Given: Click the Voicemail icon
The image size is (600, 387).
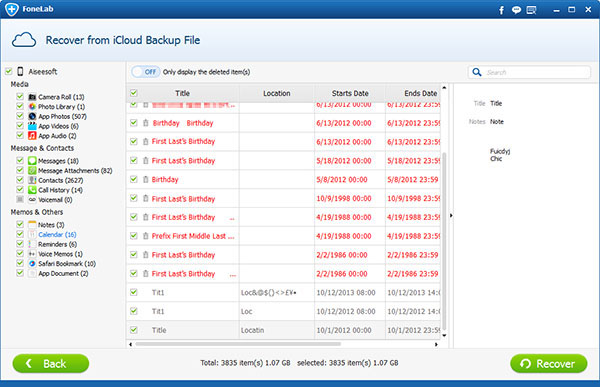Looking at the screenshot, I should pyautogui.click(x=32, y=199).
